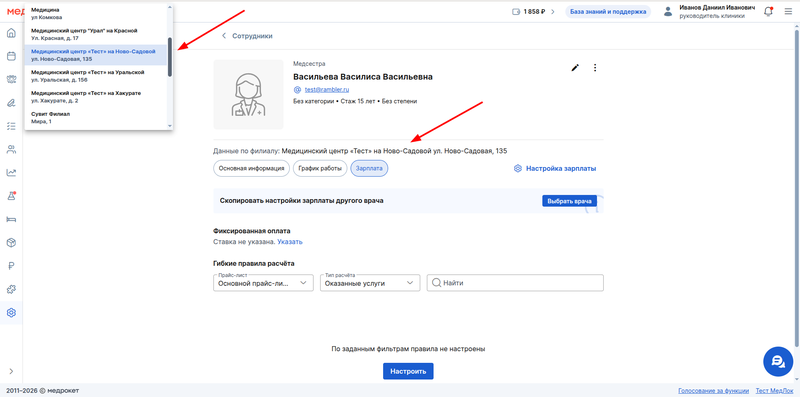The image size is (800, 397).
Task: Open the ruble finance icon in sidebar
Action: pyautogui.click(x=11, y=265)
